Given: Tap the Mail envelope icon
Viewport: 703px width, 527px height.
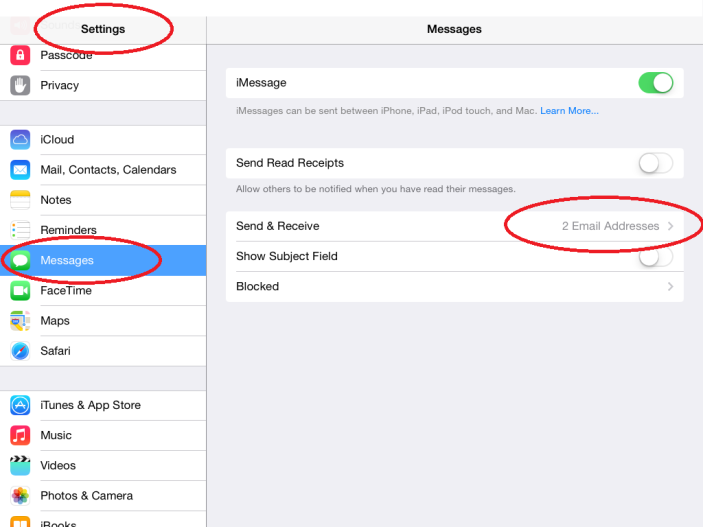Looking at the screenshot, I should point(20,170).
